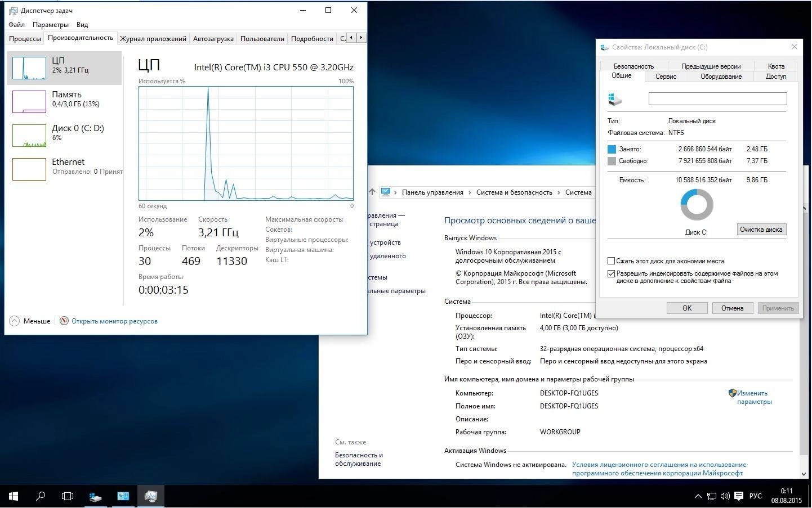The image size is (812, 508).
Task: Click the resource monitor icon
Action: (64, 321)
